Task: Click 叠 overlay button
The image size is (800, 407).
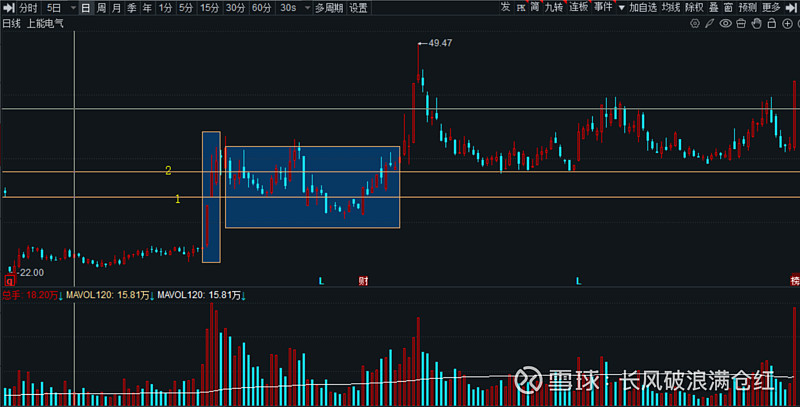Action: [714, 8]
